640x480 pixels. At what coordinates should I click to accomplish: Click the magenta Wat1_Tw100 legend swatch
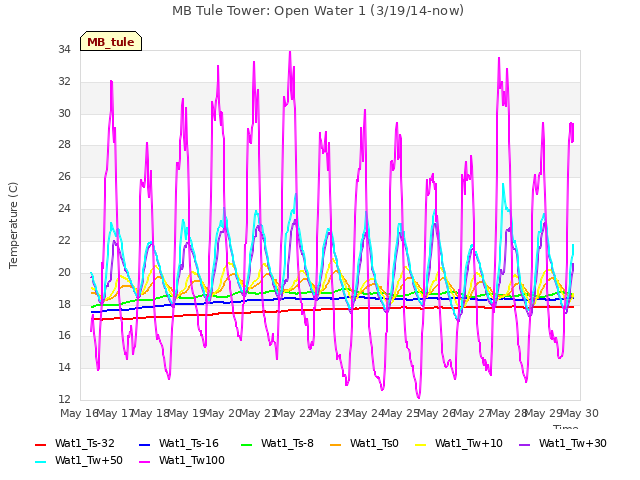[145, 462]
